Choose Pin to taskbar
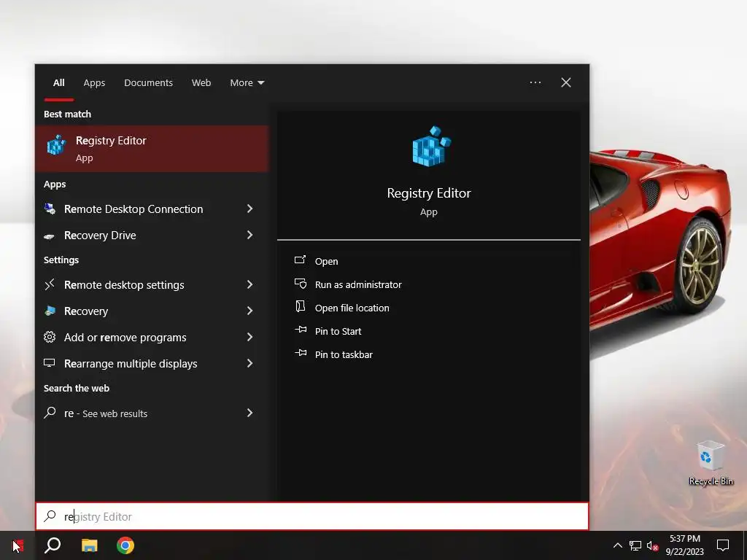This screenshot has height=560, width=747. [x=344, y=355]
